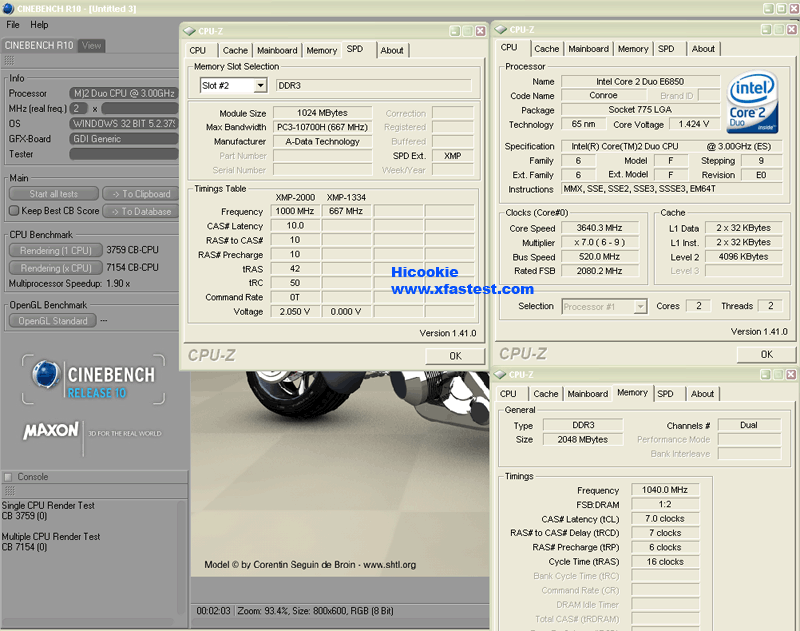Open the About tab in the CPU-Z SPD window
Screen dimensions: 800x631
[392, 51]
